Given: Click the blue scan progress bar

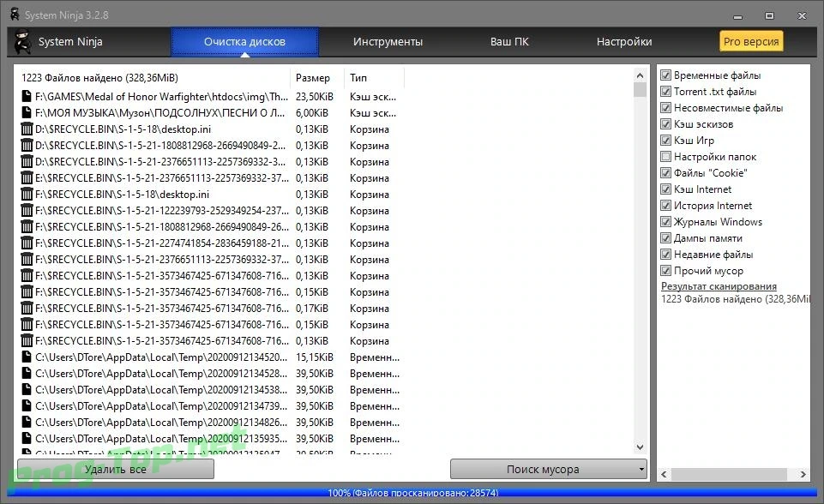Looking at the screenshot, I should click(412, 493).
